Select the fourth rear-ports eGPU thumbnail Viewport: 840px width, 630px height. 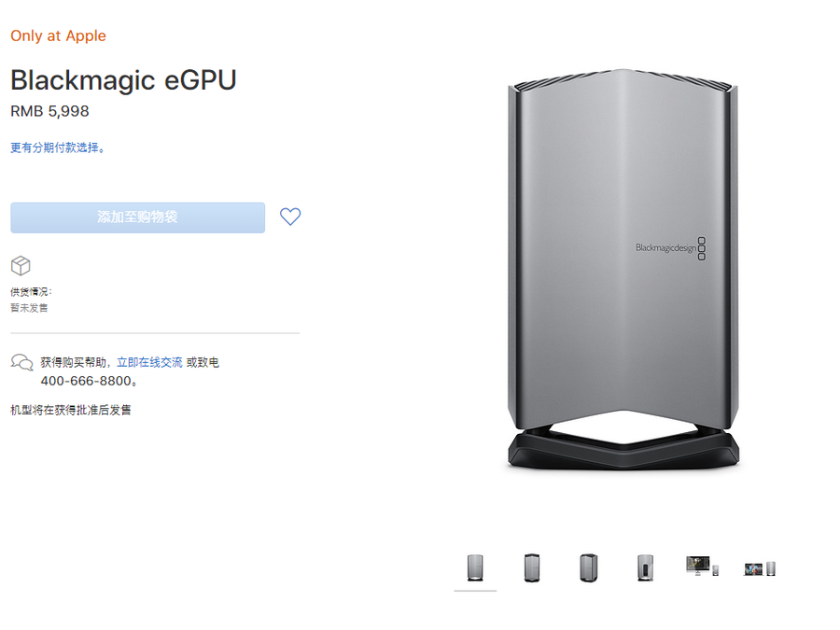tap(643, 567)
